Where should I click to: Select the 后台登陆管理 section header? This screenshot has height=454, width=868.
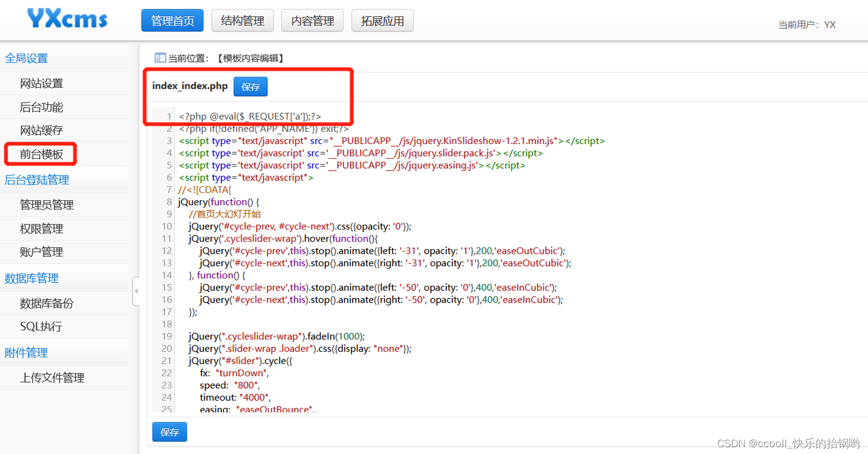37,180
